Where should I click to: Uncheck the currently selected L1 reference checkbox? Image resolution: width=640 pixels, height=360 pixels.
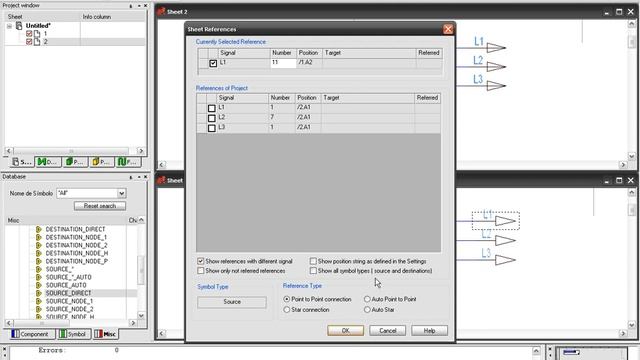coord(213,63)
